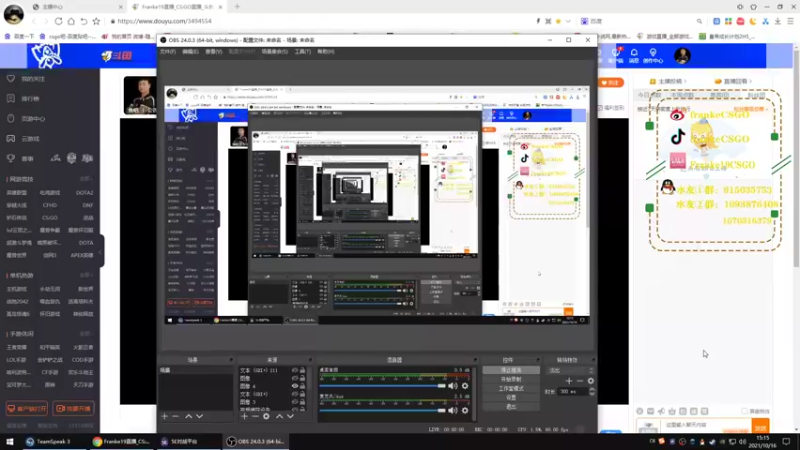Viewport: 800px width, 450px height.
Task: Bookmark page with star icon beside address
Action: coord(96,21)
